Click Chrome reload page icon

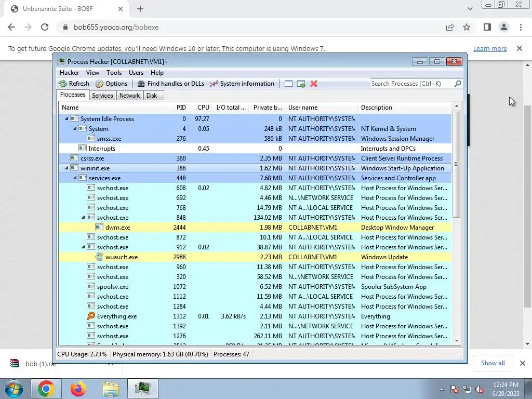pyautogui.click(x=45, y=27)
